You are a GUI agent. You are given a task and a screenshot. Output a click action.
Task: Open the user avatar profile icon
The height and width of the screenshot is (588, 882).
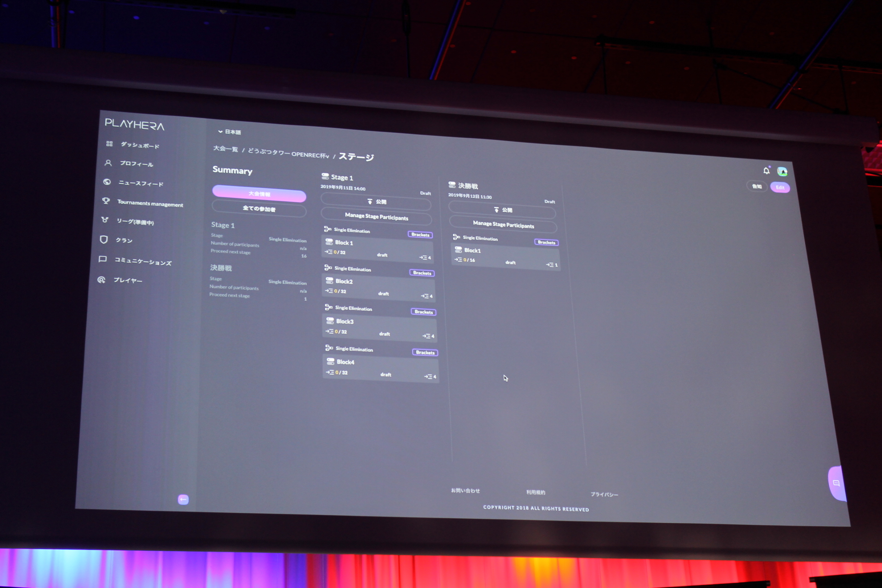782,172
